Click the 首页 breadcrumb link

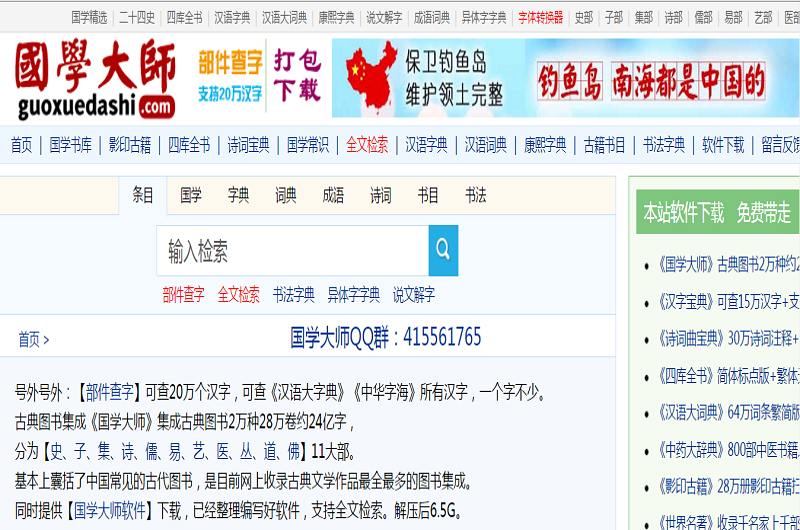(29, 339)
